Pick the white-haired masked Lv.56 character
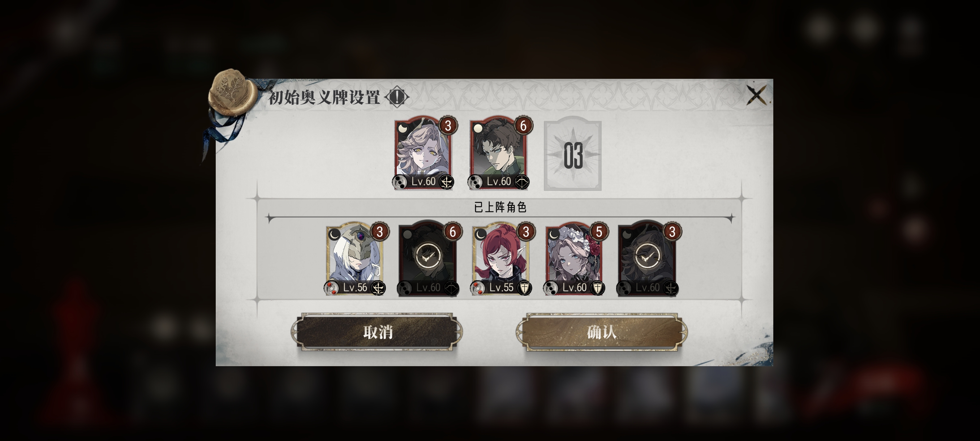This screenshot has width=980, height=441. [x=355, y=259]
